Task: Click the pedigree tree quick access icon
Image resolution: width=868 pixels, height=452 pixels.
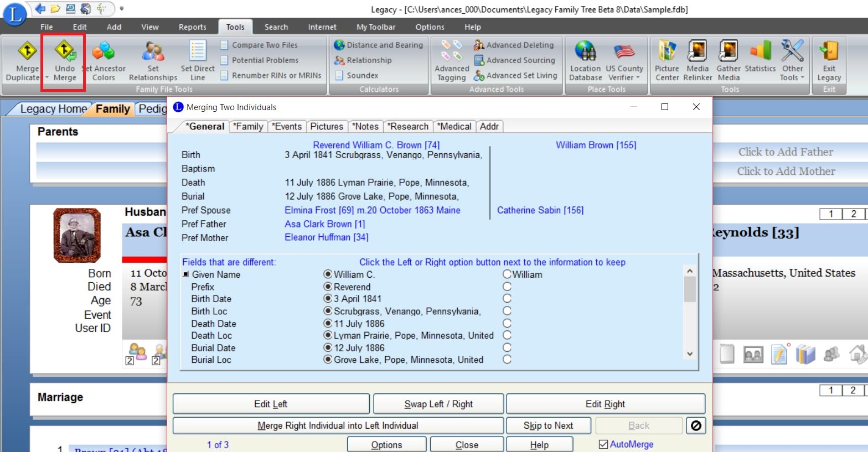Action: tap(101, 9)
